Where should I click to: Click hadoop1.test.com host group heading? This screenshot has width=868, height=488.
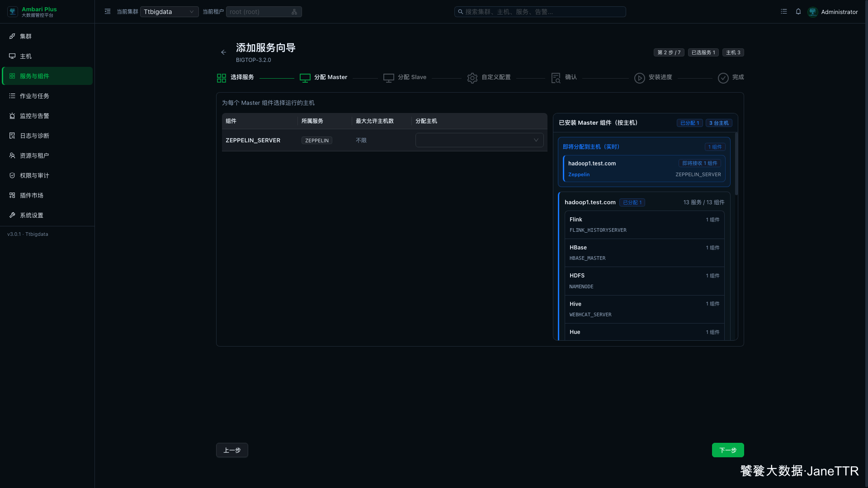tap(590, 202)
